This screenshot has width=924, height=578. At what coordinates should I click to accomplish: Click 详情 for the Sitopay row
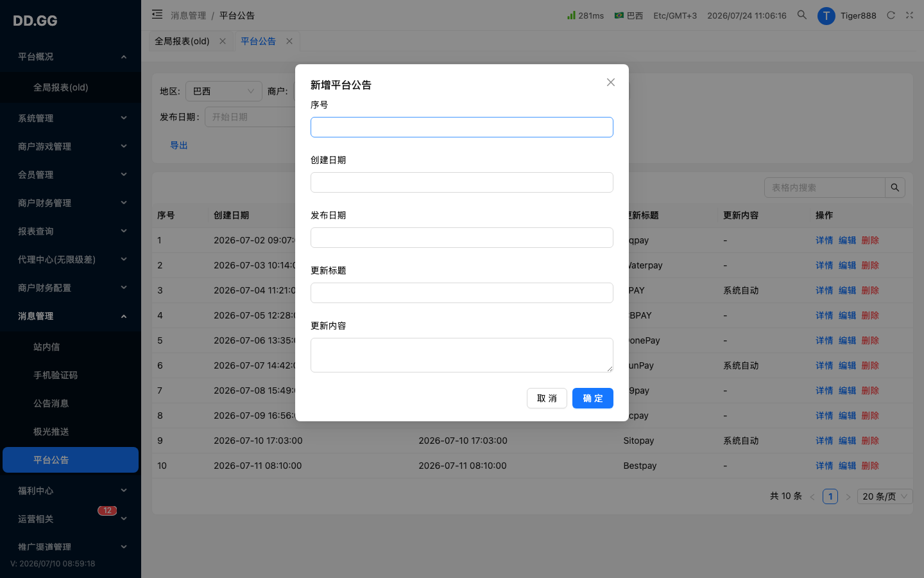click(825, 441)
